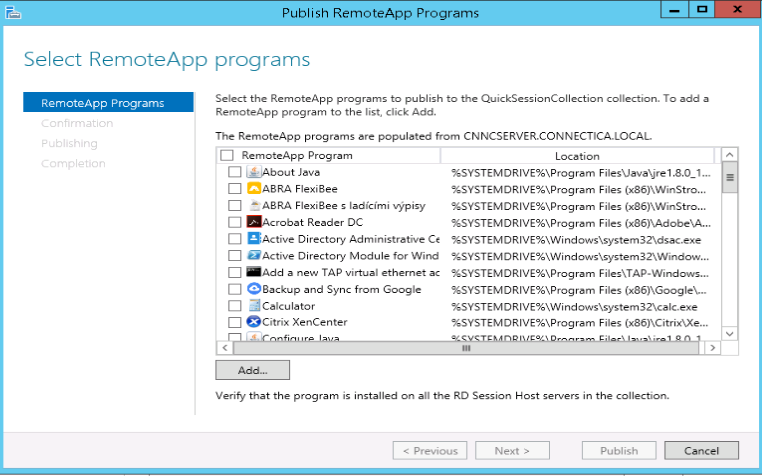Viewport: 762px width, 476px height.
Task: Click the Calculator program icon
Action: tap(254, 305)
